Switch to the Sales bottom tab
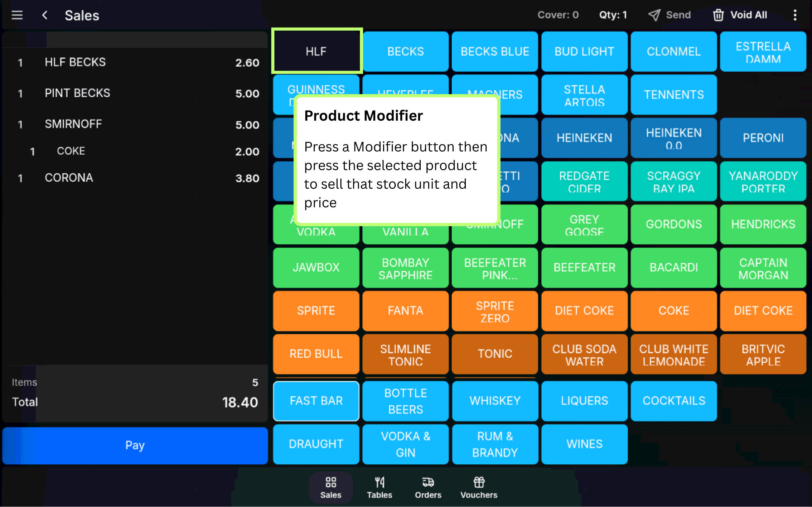 point(331,487)
